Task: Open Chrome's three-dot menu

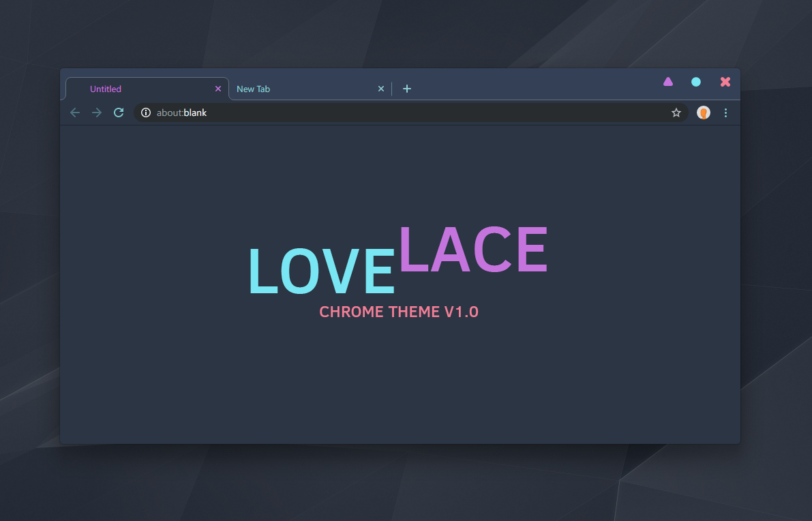Action: click(x=725, y=113)
